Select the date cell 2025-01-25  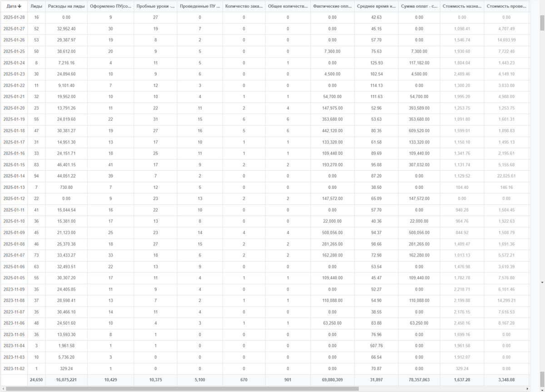(x=14, y=51)
